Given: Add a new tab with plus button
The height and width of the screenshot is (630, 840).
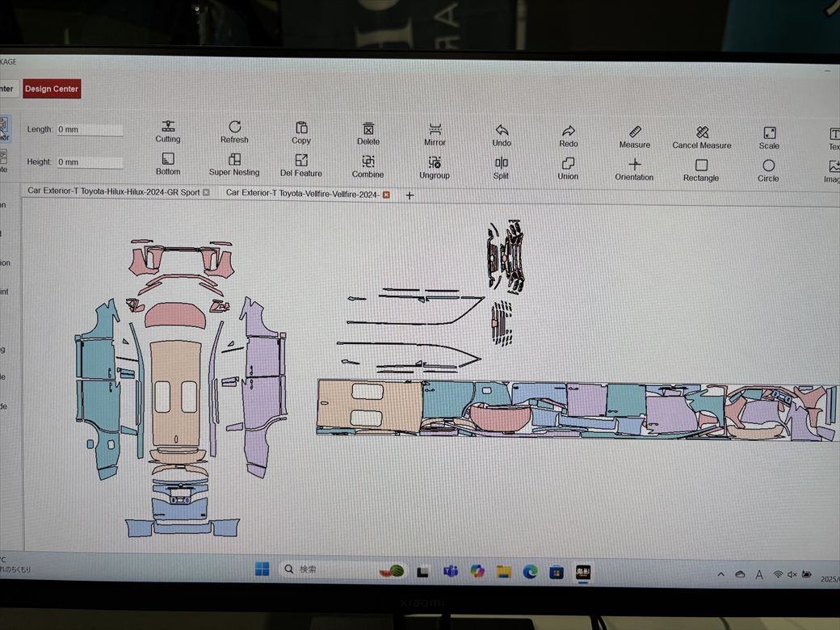Looking at the screenshot, I should pyautogui.click(x=409, y=195).
